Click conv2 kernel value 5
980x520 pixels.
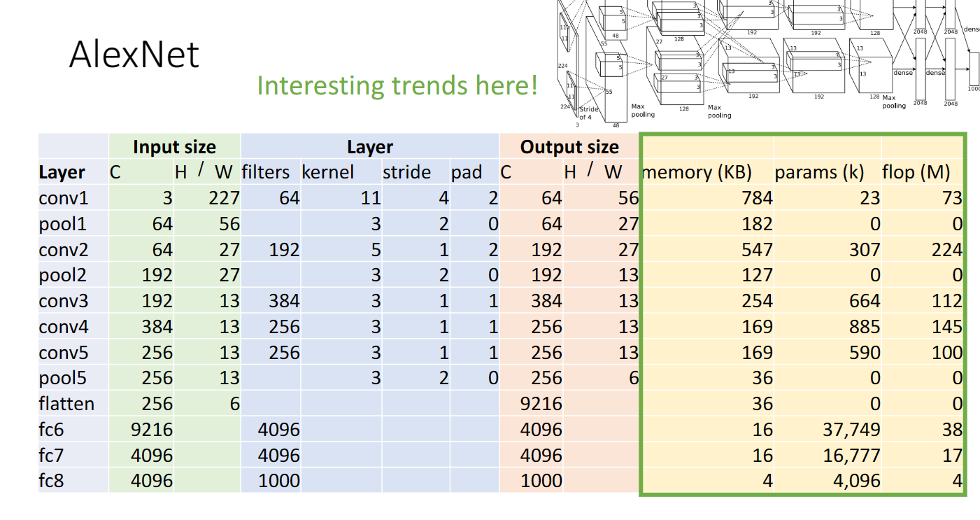(376, 249)
